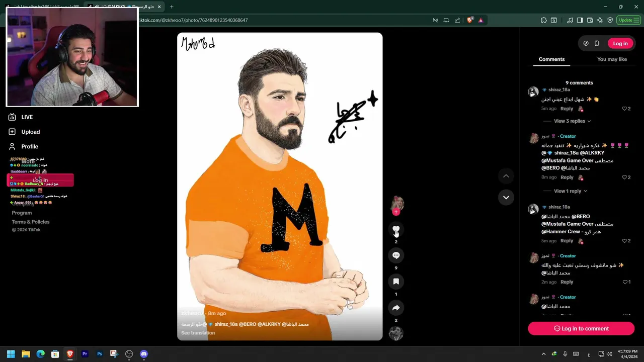Open the Program link in sidebar
This screenshot has height=362, width=644.
pyautogui.click(x=22, y=213)
